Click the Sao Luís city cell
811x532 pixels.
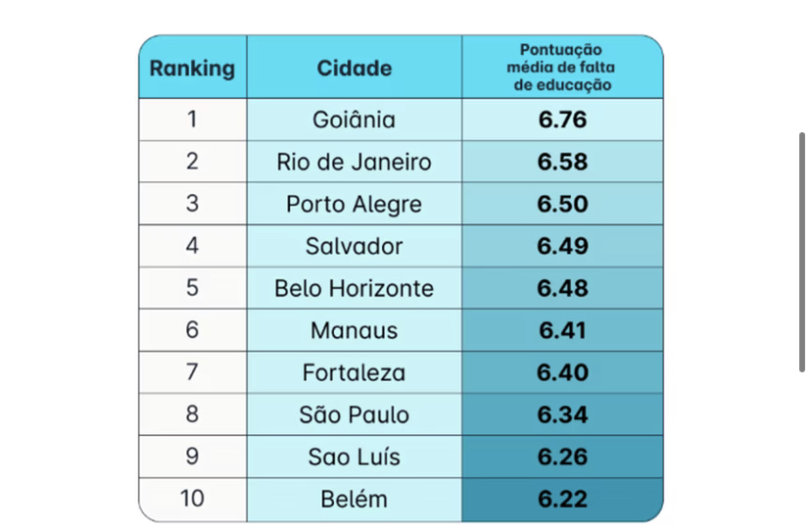(354, 457)
